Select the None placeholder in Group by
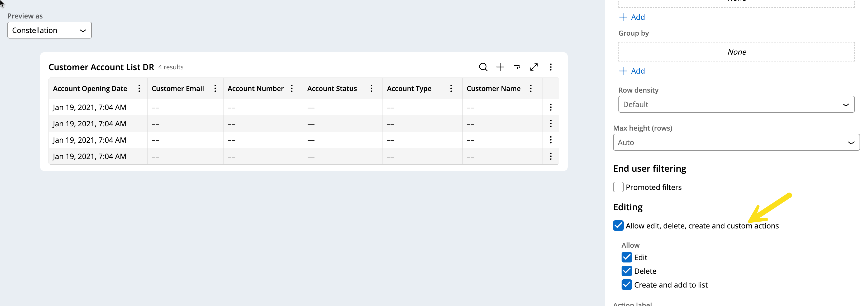Viewport: 868px width, 306px height. [737, 51]
